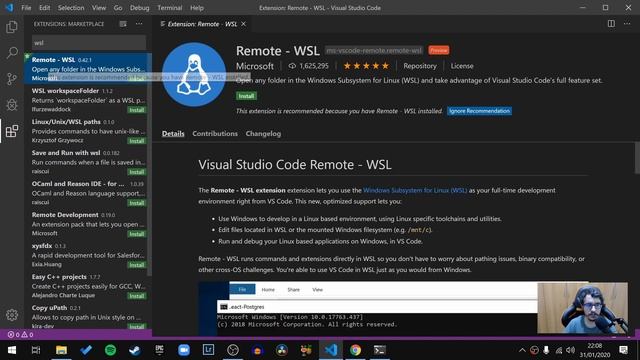
Task: Open Epic Games launcher from taskbar
Action: (159, 350)
